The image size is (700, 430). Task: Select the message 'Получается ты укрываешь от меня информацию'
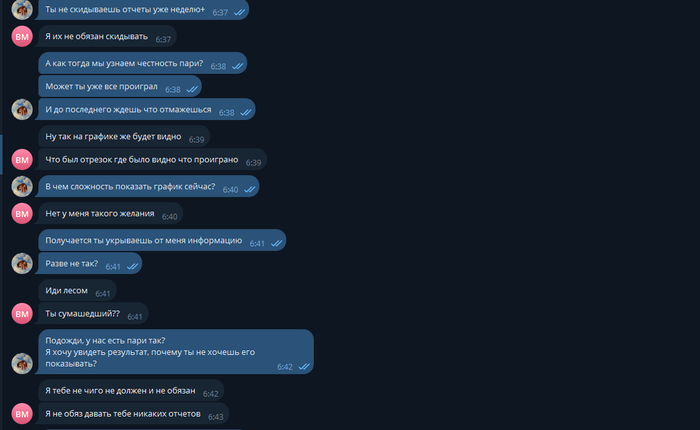point(162,240)
